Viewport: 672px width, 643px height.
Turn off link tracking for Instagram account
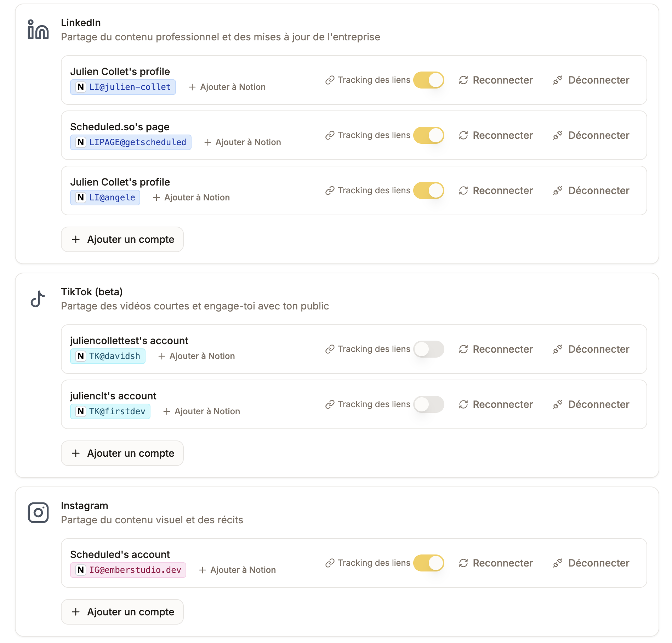(428, 563)
